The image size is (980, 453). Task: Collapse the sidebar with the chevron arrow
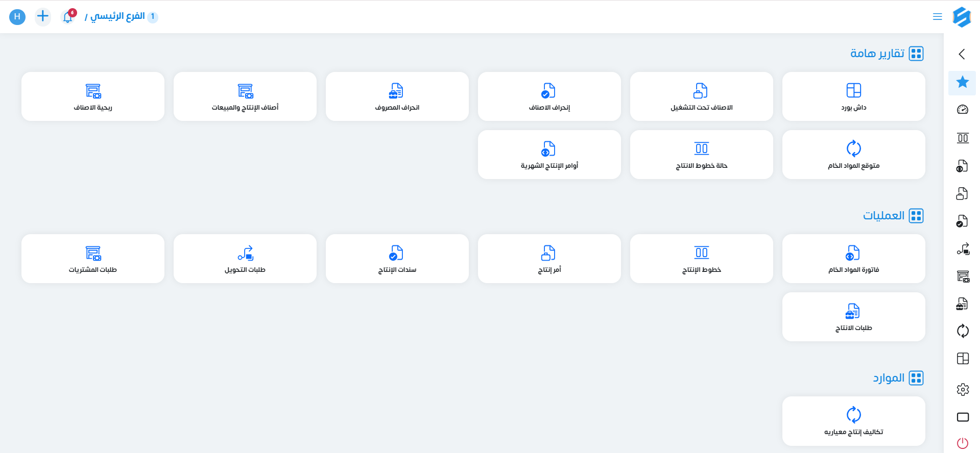(962, 54)
